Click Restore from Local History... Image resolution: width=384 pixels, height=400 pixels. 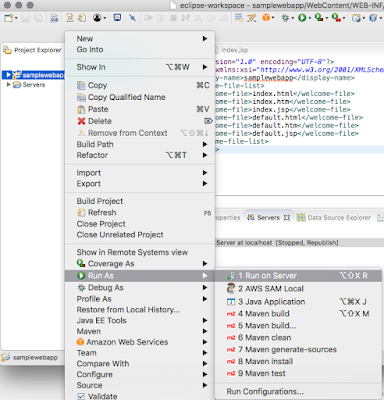pos(140,310)
